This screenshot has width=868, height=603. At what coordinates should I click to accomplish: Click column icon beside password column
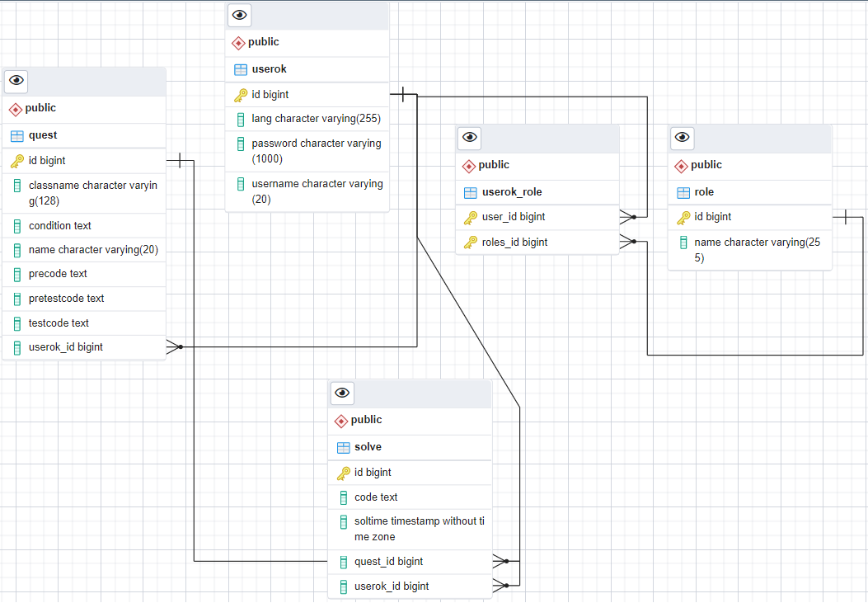click(241, 144)
